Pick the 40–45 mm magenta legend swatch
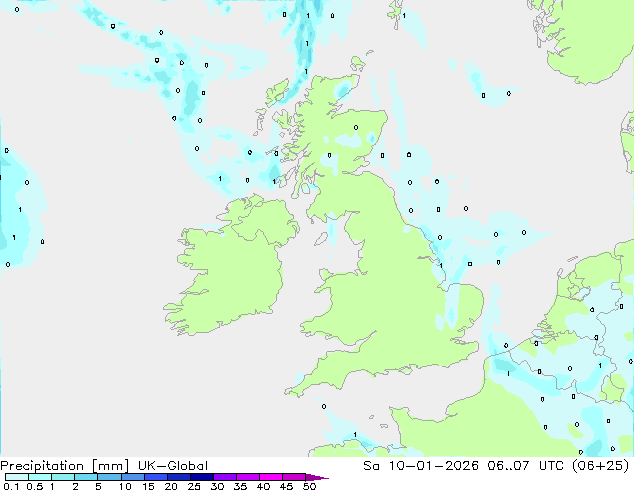634x490 pixels. tap(271, 477)
